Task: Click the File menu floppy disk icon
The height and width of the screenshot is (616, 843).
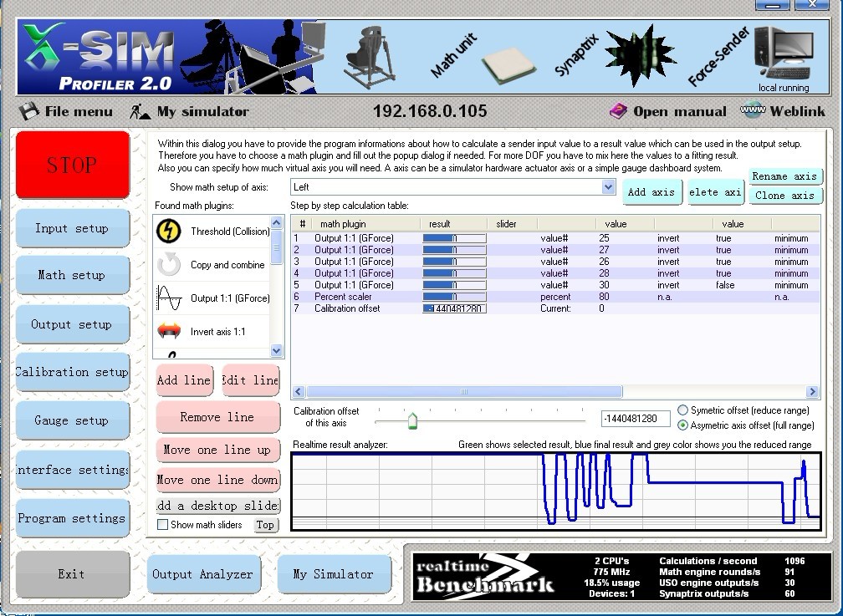Action: pos(29,111)
